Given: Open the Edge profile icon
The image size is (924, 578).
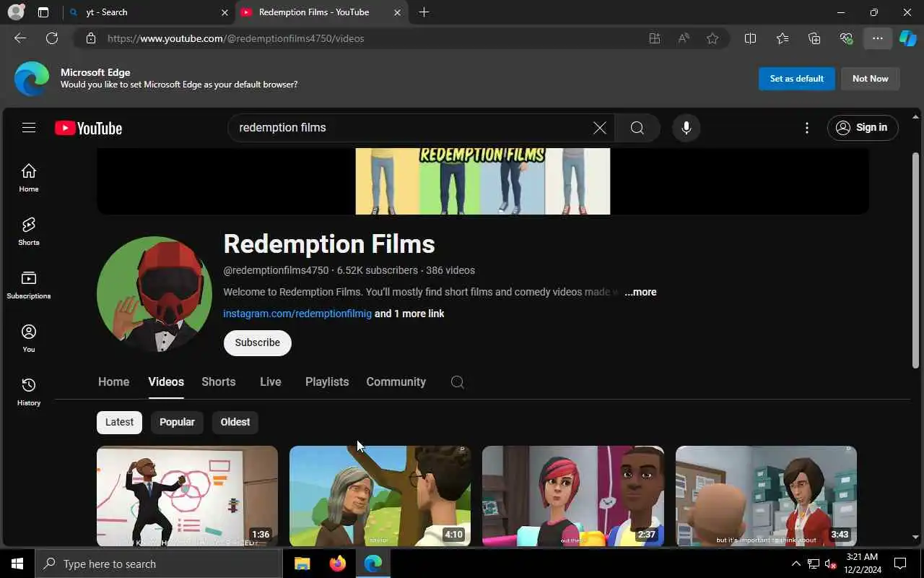Looking at the screenshot, I should coord(16,12).
